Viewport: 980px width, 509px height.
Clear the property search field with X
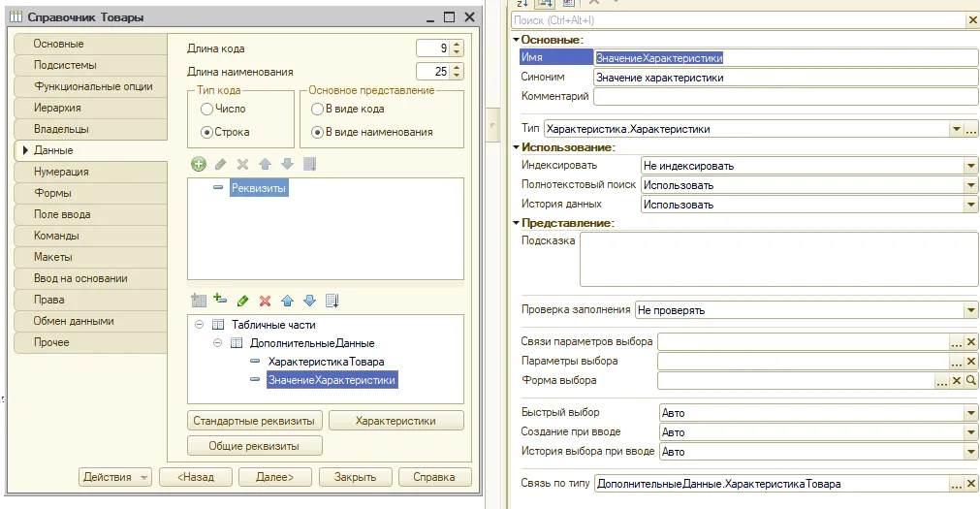click(972, 19)
